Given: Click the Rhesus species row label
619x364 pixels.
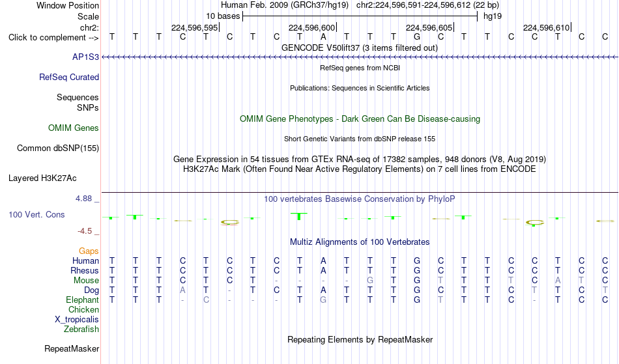Looking at the screenshot, I should 84,270.
